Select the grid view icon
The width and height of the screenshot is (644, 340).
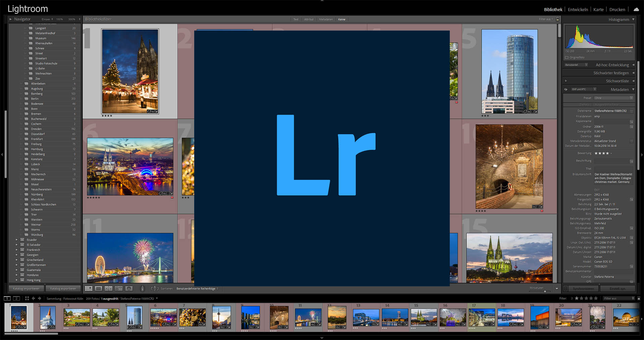tap(89, 288)
